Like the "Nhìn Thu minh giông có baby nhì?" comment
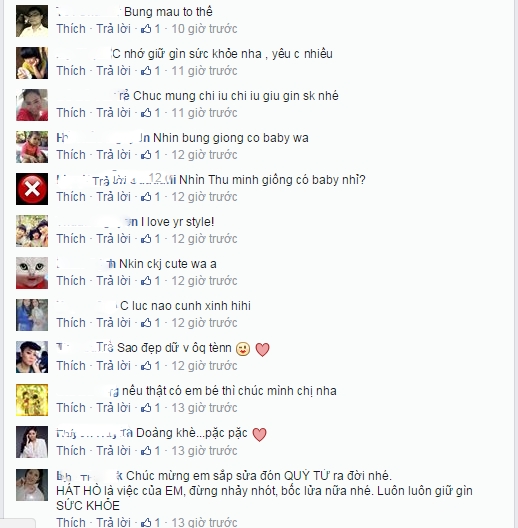 click(71, 197)
